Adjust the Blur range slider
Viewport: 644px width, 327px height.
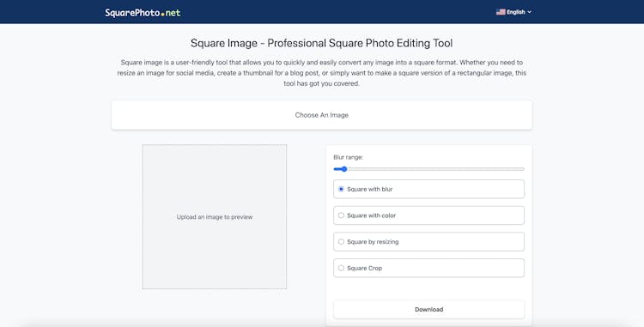click(428, 169)
